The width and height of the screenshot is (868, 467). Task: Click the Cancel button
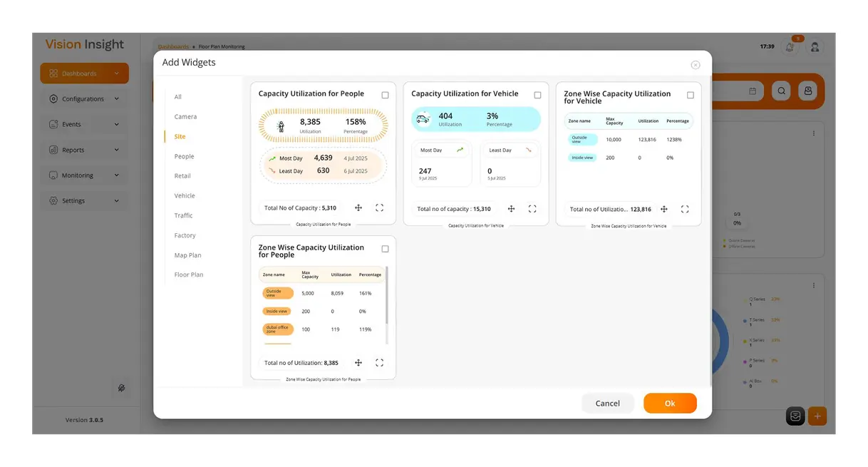point(607,403)
